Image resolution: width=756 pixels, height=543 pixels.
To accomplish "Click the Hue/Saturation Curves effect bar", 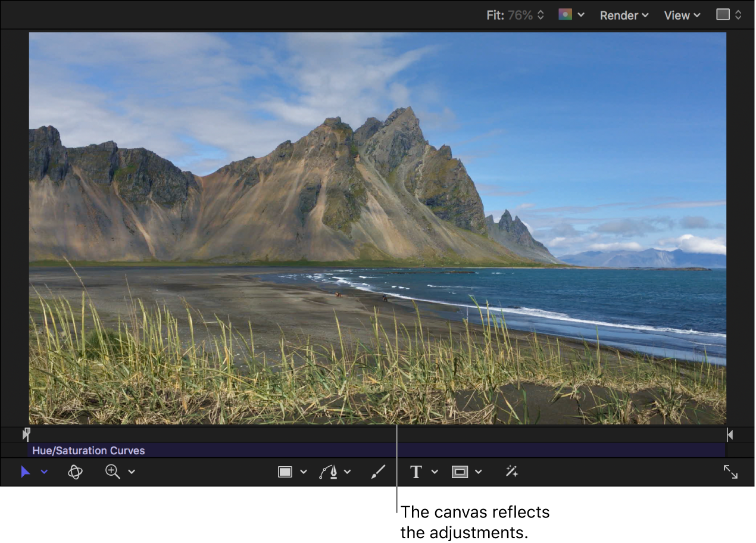I will pos(88,451).
